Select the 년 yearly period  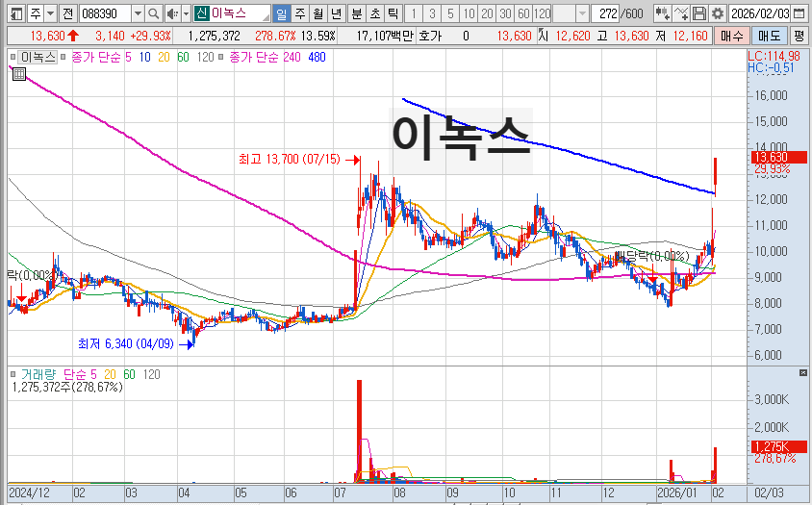click(x=336, y=13)
